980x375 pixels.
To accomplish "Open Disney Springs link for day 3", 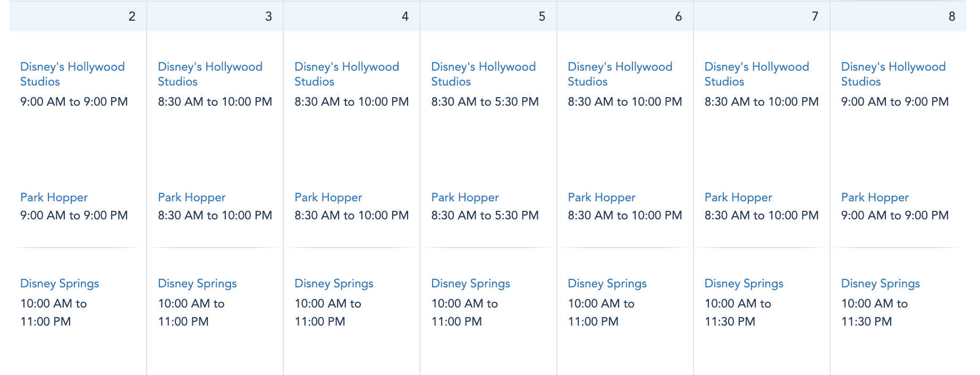I will [197, 284].
